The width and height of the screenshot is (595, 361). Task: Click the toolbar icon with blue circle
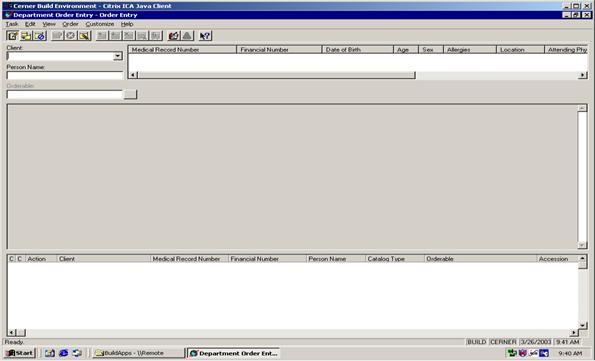39,36
